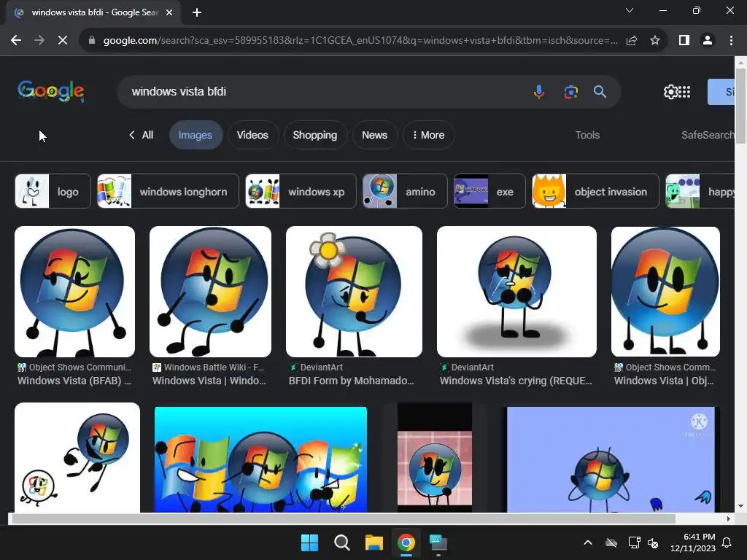Open the Vista with small sketched logo image
747x560 pixels.
tap(77, 458)
